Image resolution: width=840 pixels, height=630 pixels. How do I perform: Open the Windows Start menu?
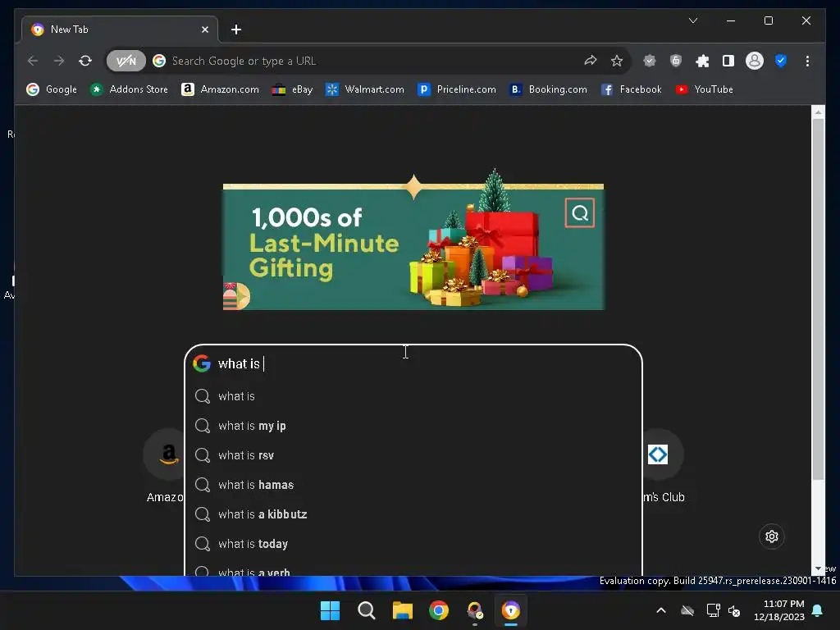330,610
